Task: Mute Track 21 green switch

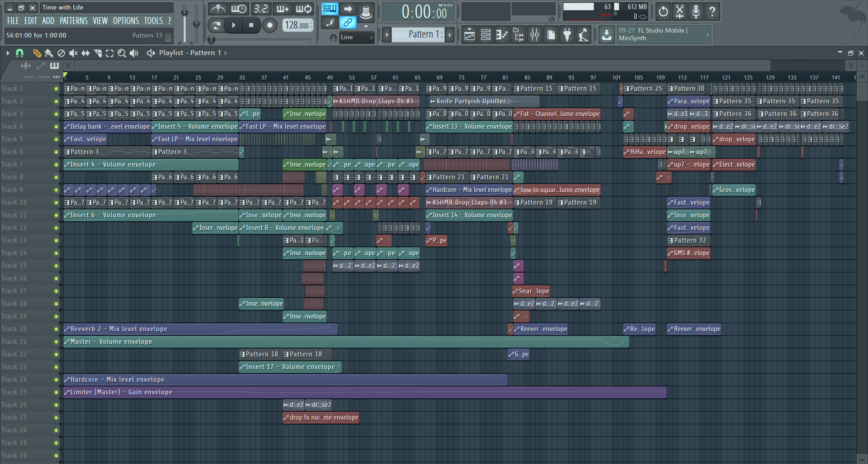Action: click(x=56, y=342)
